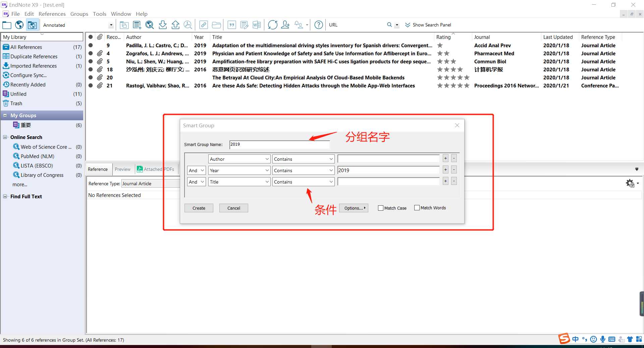Open the Groups menu
Image resolution: width=644 pixels, height=348 pixels.
(79, 14)
